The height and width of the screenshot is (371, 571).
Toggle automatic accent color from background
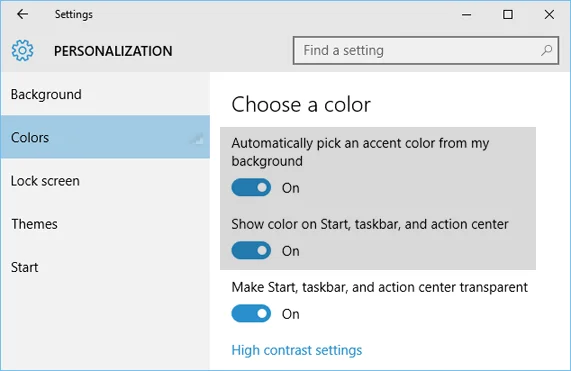pyautogui.click(x=251, y=188)
